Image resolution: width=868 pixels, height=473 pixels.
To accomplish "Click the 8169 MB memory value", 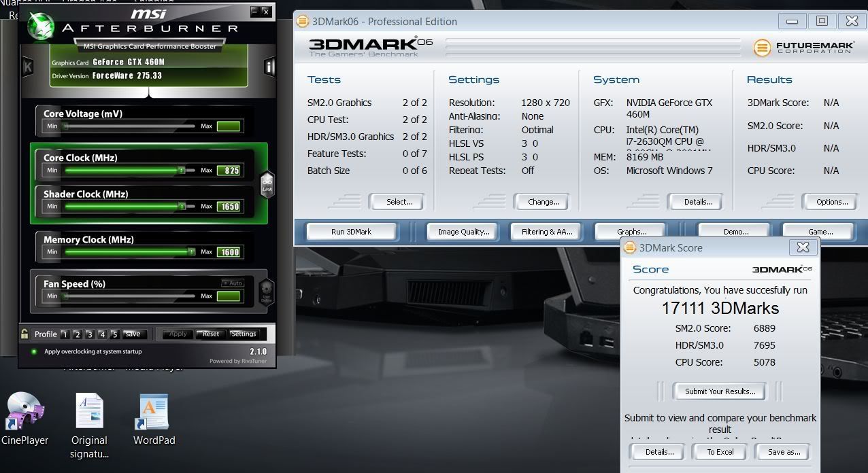I will pos(645,157).
